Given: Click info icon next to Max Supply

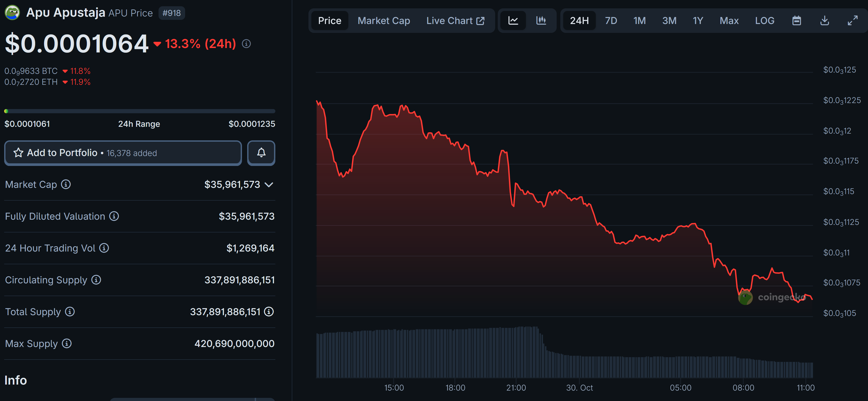Looking at the screenshot, I should click(67, 343).
